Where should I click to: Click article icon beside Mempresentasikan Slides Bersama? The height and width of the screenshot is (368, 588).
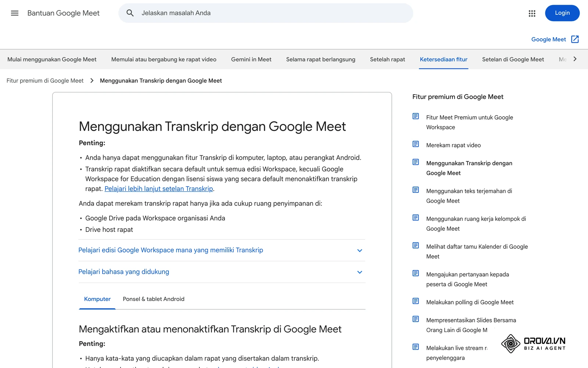(x=416, y=319)
